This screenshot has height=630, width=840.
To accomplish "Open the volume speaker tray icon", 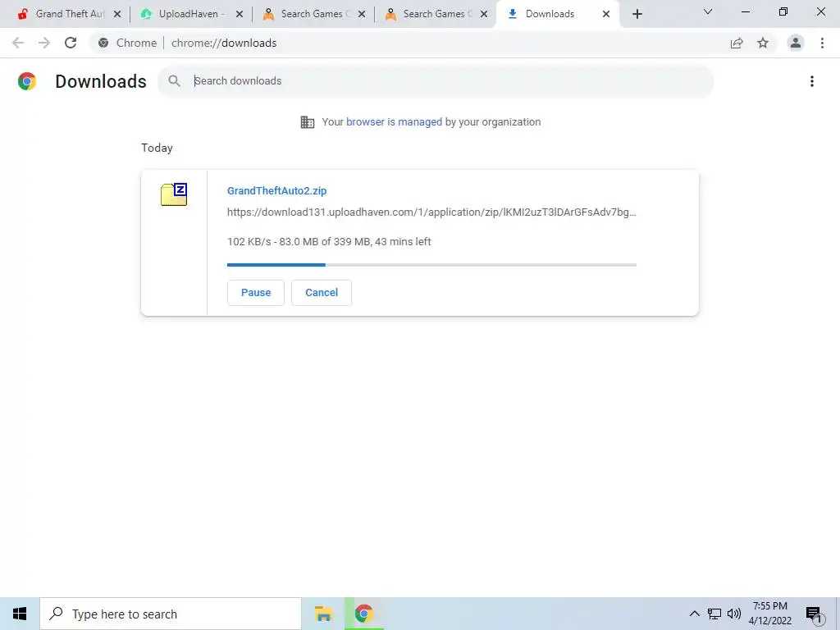I will 734,614.
